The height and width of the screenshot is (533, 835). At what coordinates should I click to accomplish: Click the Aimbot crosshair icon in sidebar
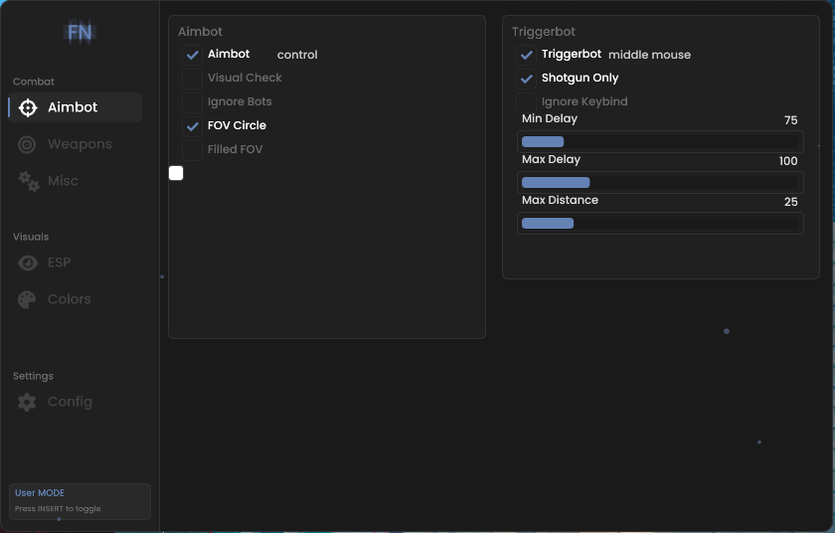[28, 108]
